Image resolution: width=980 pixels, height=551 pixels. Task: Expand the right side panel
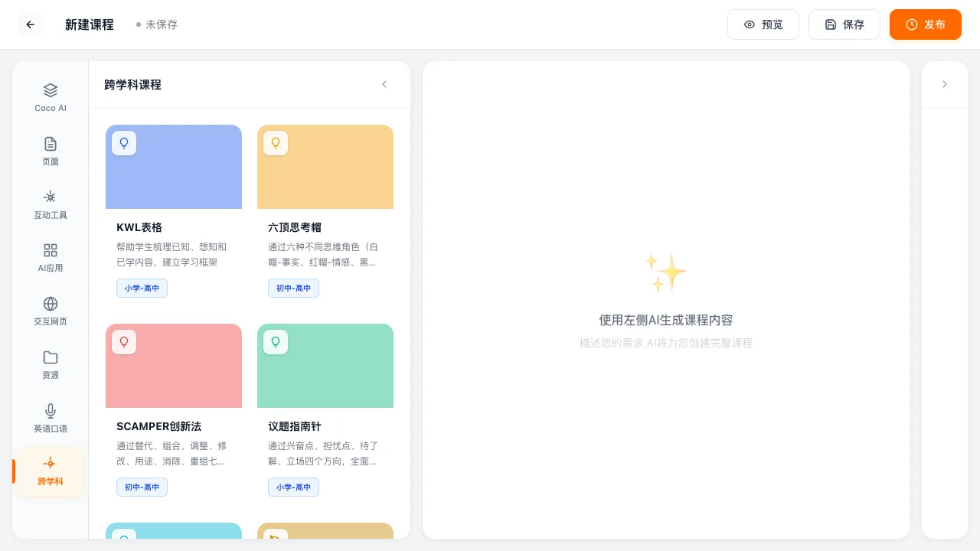[945, 84]
